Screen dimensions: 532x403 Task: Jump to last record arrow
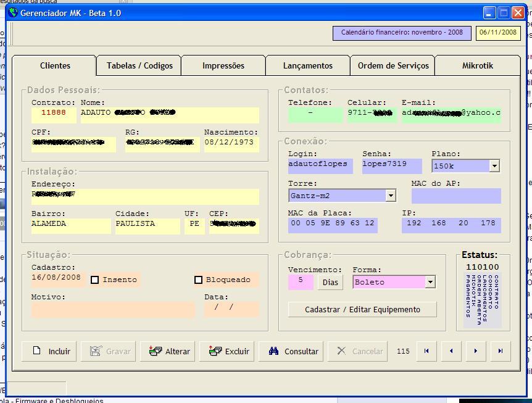(501, 351)
